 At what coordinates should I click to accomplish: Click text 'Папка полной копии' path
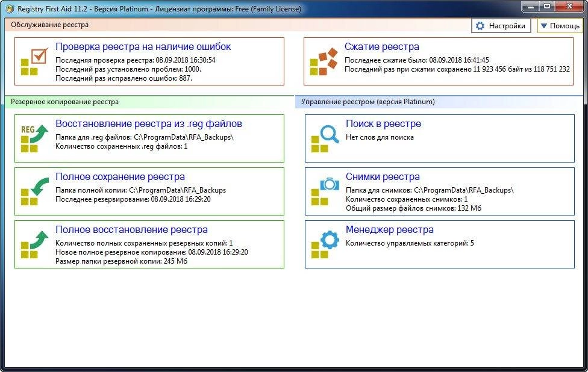(x=140, y=190)
